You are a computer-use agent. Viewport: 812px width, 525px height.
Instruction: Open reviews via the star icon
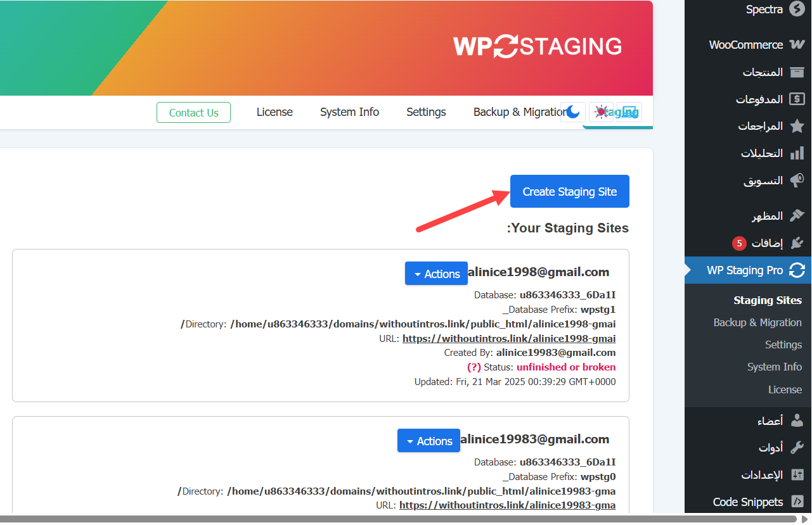click(797, 126)
